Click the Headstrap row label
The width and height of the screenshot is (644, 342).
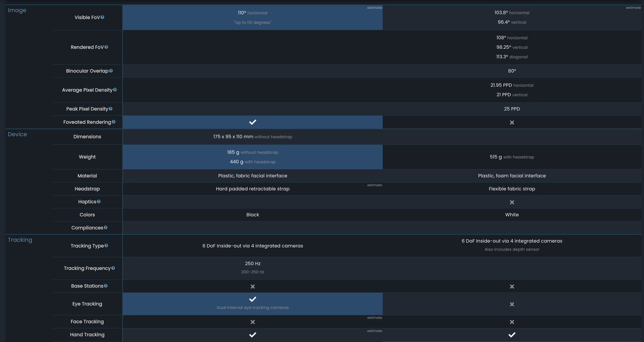[x=87, y=189]
